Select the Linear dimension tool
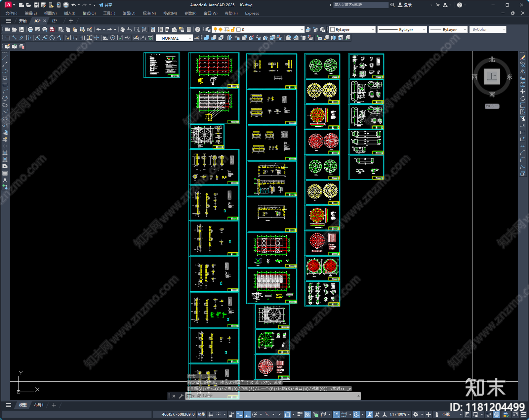This screenshot has height=420, width=529. click(7, 38)
